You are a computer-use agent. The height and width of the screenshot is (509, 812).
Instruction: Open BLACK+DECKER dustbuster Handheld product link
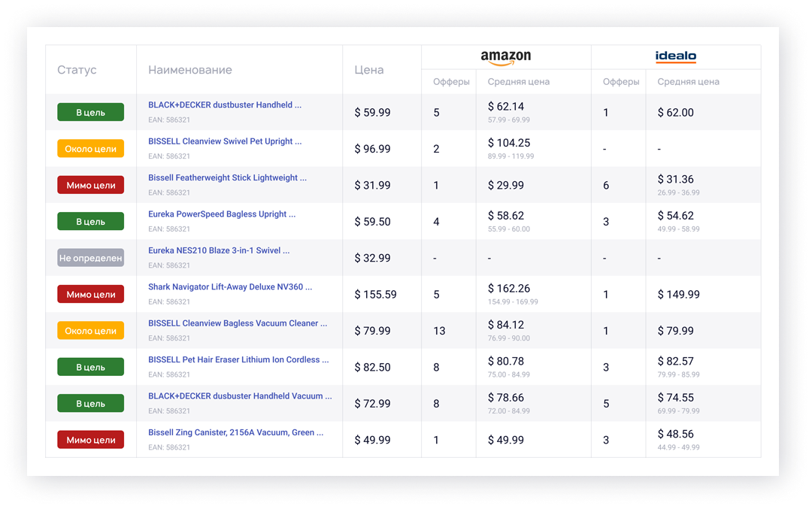[224, 105]
